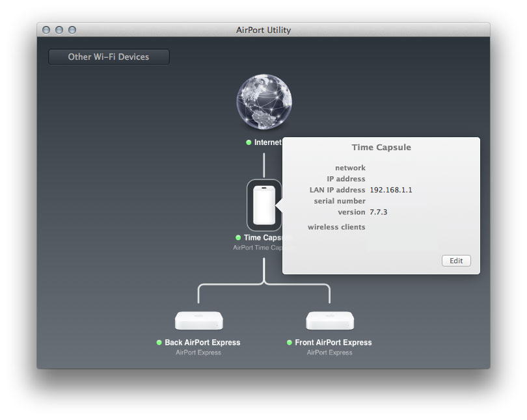Viewport: 527px width, 420px height.
Task: Minimize the AirPort Utility window
Action: tap(59, 30)
